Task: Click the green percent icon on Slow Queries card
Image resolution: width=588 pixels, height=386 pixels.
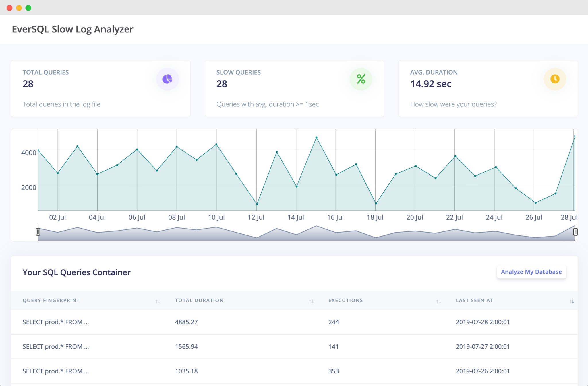Action: pyautogui.click(x=361, y=79)
